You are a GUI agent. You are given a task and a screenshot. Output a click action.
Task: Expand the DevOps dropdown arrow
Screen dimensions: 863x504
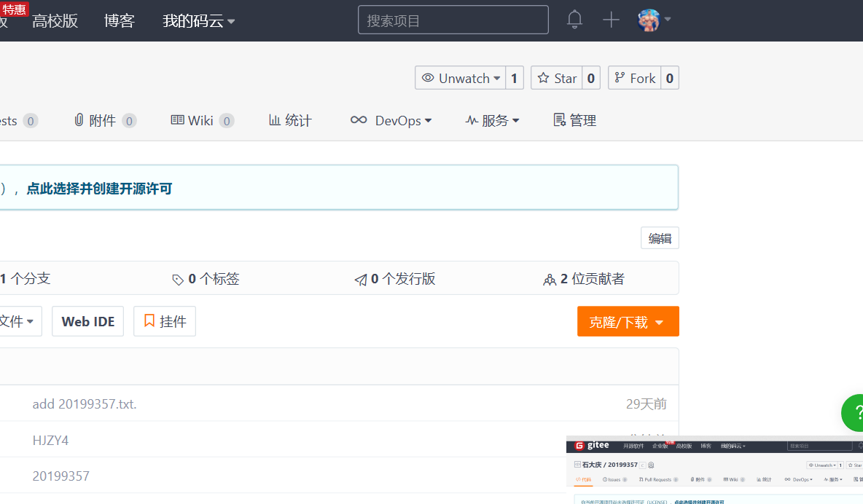click(x=428, y=120)
